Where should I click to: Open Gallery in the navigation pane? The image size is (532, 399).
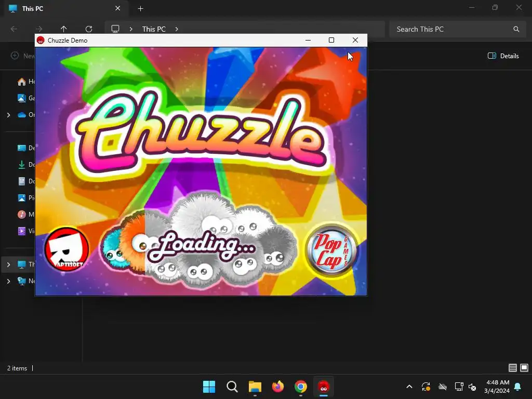pos(26,98)
